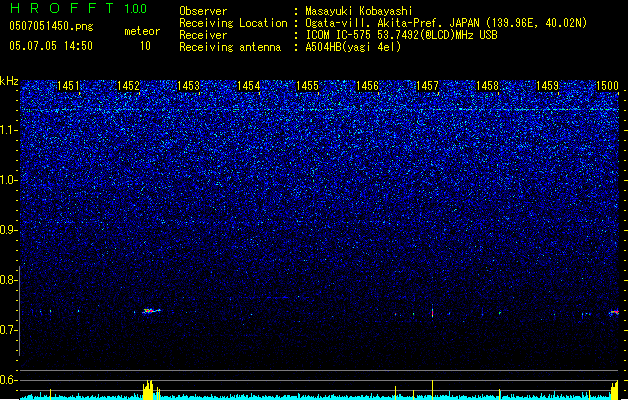
Task: Click the 1454 time marker
Action: pos(248,86)
